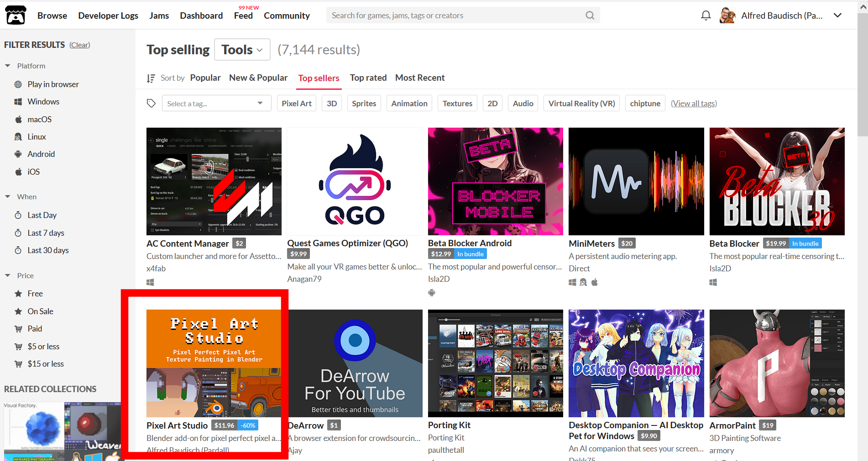Open the View all tags link
The width and height of the screenshot is (868, 461).
click(694, 104)
